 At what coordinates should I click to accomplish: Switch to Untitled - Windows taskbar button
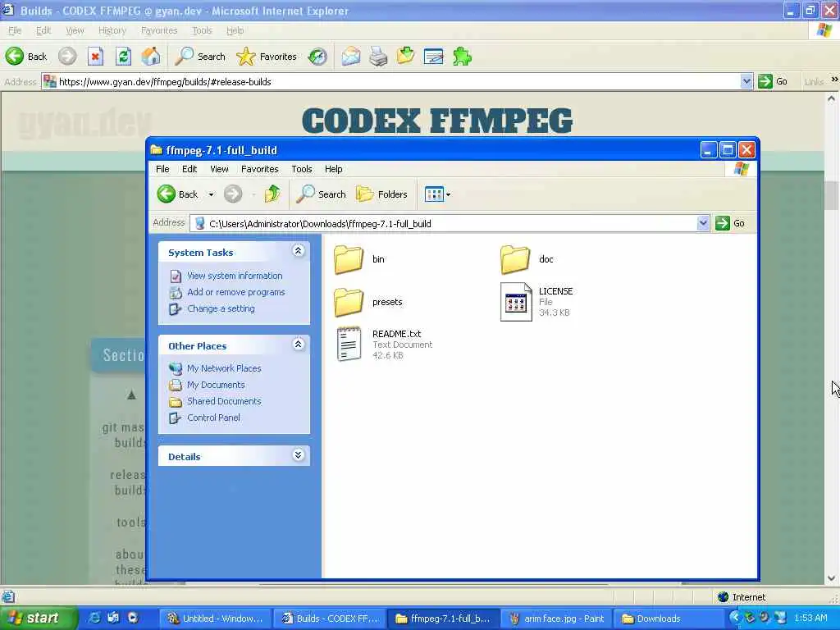216,619
